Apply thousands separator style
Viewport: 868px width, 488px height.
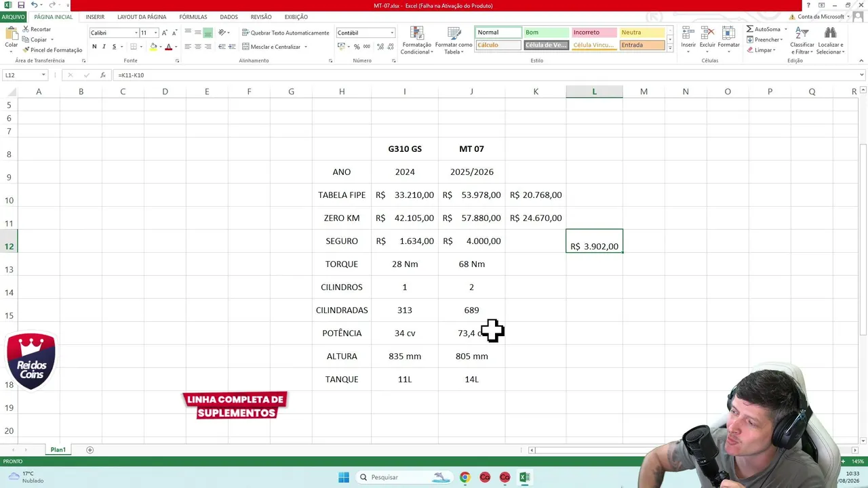367,47
